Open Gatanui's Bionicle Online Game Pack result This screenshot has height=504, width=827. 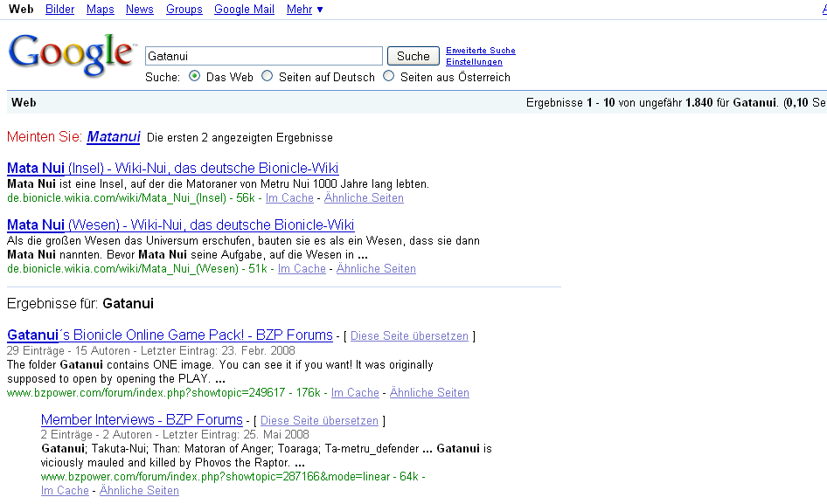170,335
